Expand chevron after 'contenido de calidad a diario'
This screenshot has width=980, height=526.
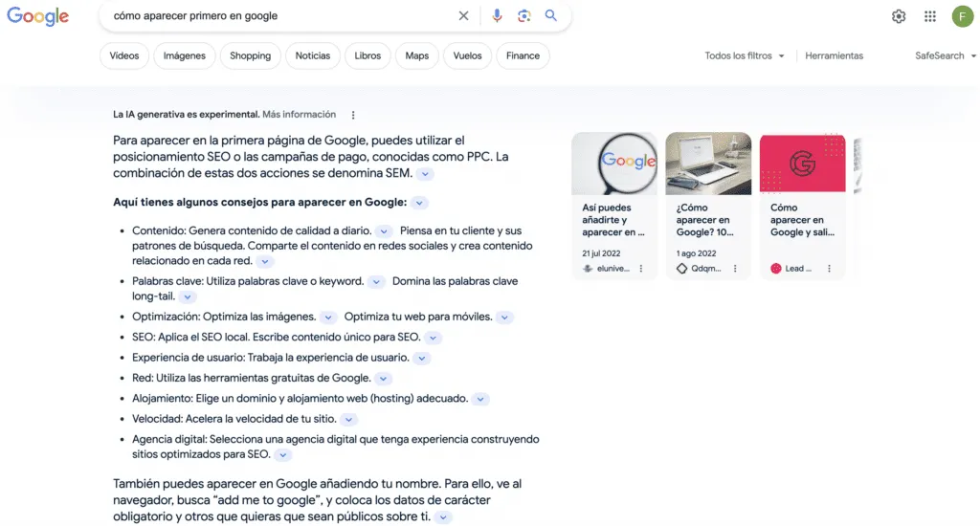point(384,231)
